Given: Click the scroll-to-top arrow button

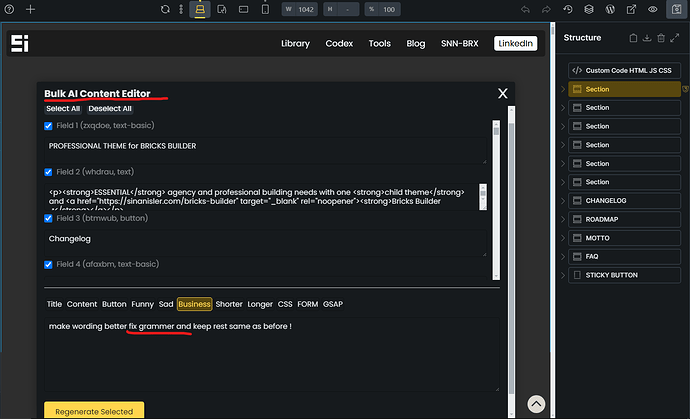Looking at the screenshot, I should tap(536, 404).
